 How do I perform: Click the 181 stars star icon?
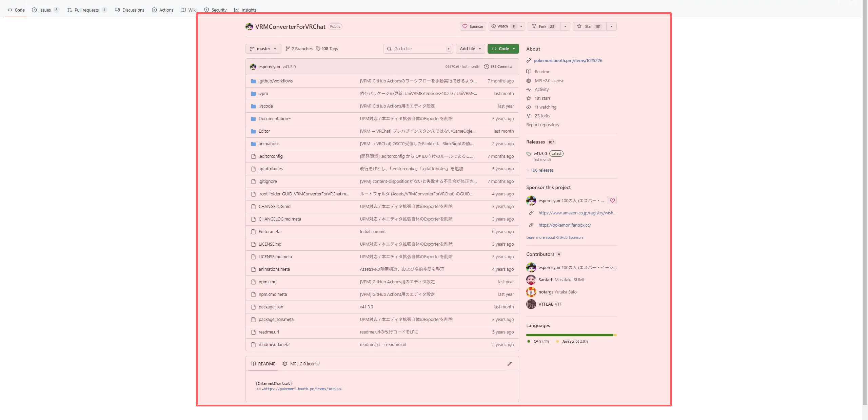tap(529, 98)
